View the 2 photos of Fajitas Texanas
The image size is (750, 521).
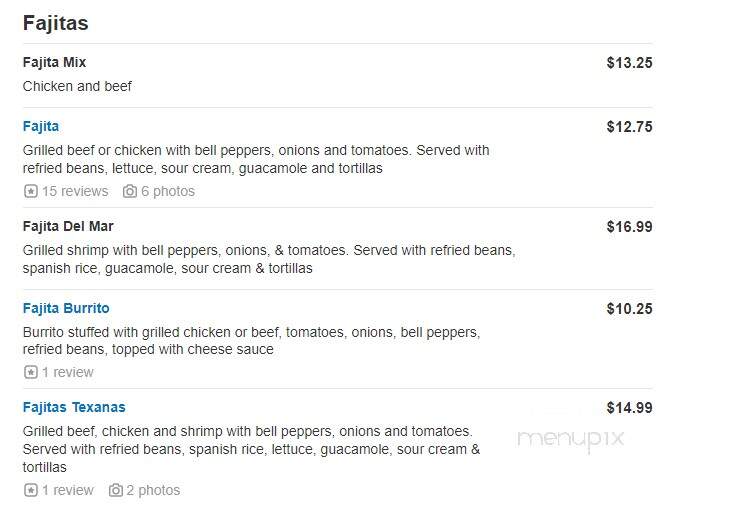click(153, 490)
